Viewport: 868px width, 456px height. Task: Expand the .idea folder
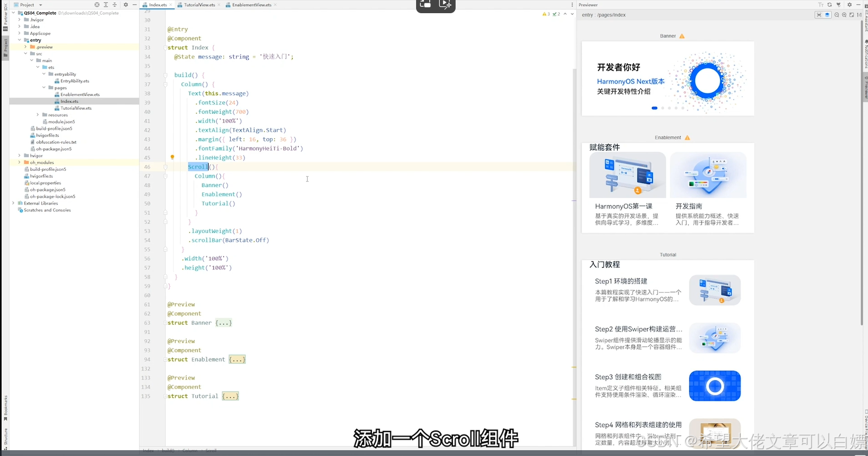click(19, 26)
